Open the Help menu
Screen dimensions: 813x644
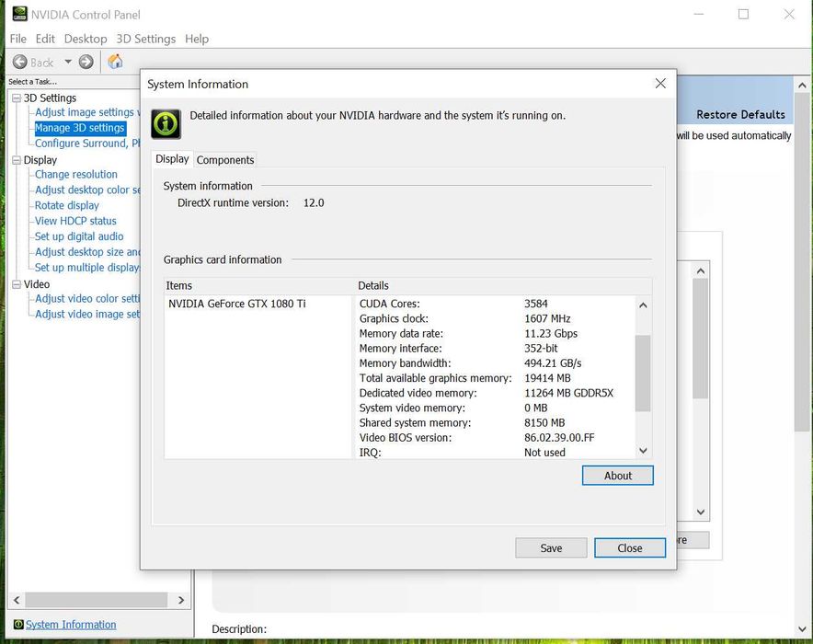(x=197, y=39)
